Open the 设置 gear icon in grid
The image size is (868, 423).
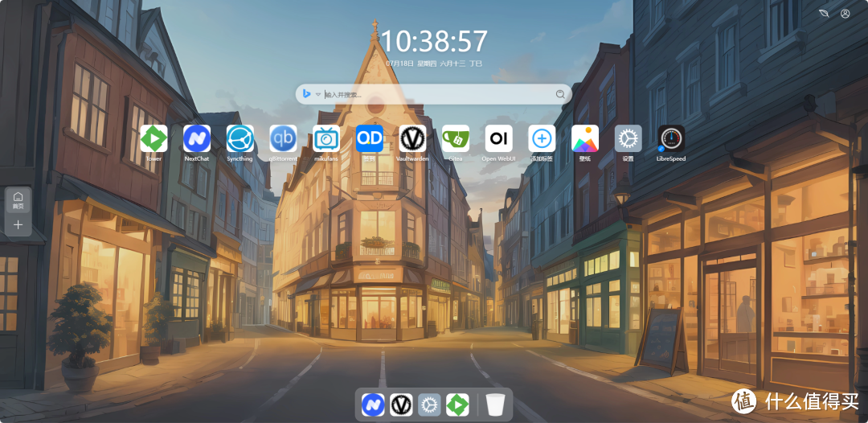pyautogui.click(x=628, y=138)
